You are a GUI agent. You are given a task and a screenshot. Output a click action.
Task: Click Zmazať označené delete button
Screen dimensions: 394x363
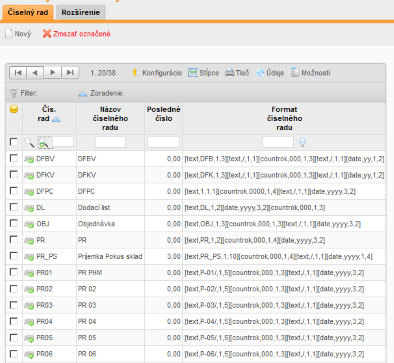[x=77, y=34]
